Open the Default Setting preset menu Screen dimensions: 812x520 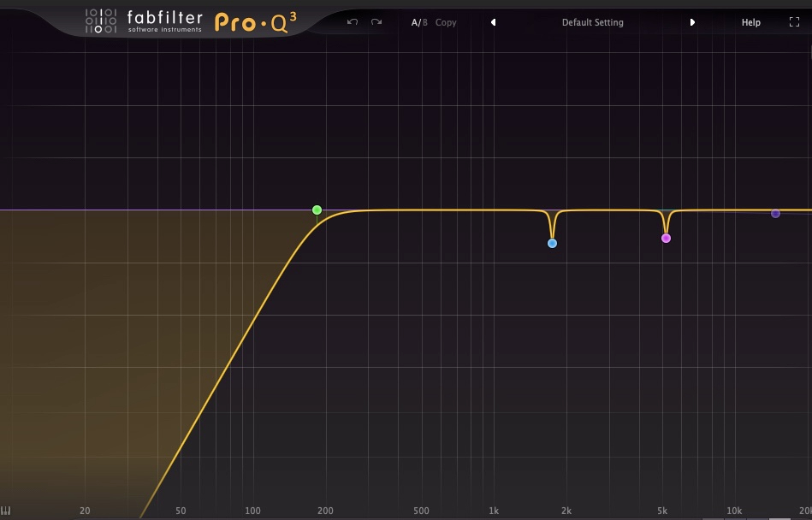[592, 23]
